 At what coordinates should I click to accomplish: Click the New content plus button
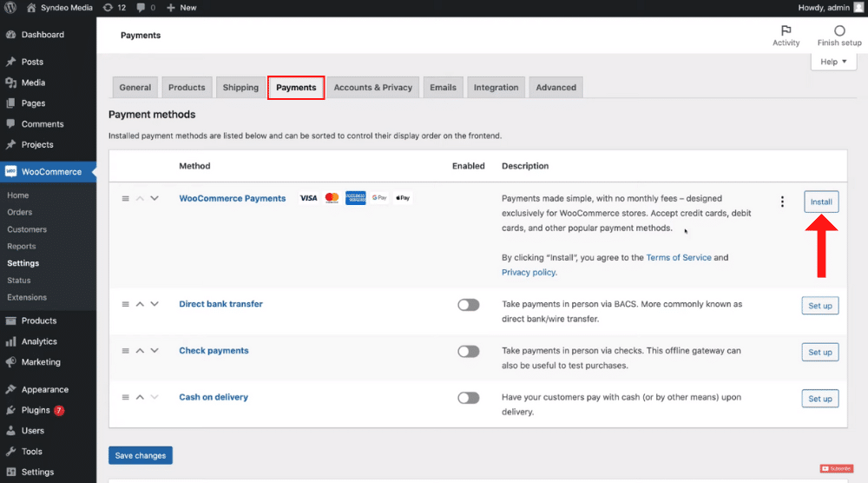(x=181, y=8)
